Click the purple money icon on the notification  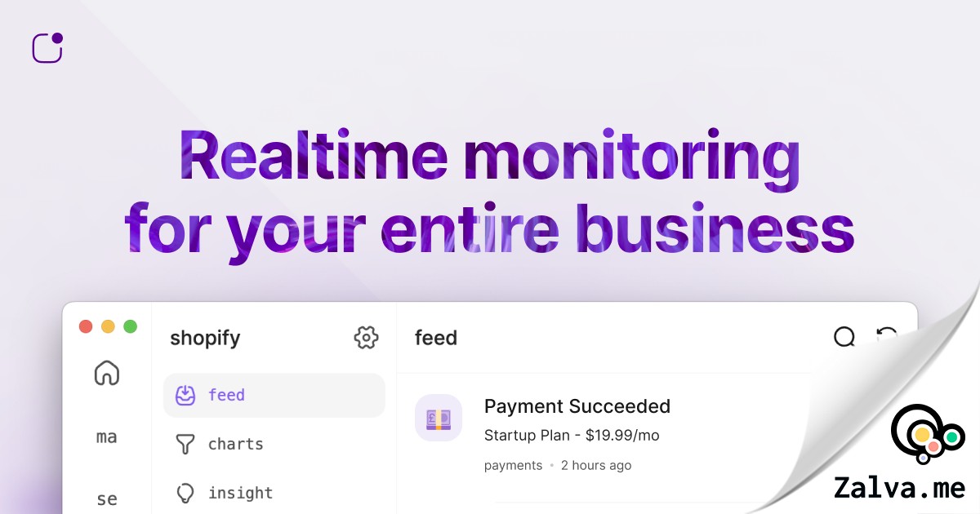click(x=439, y=418)
